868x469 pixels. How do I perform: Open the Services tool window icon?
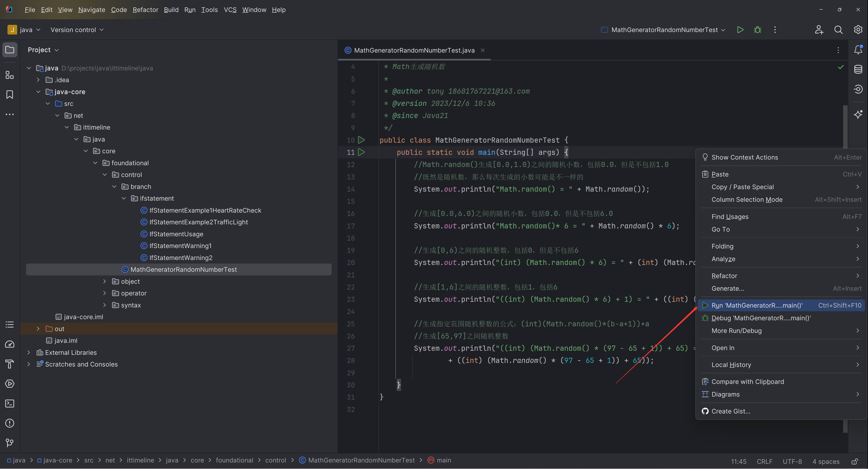[10, 384]
